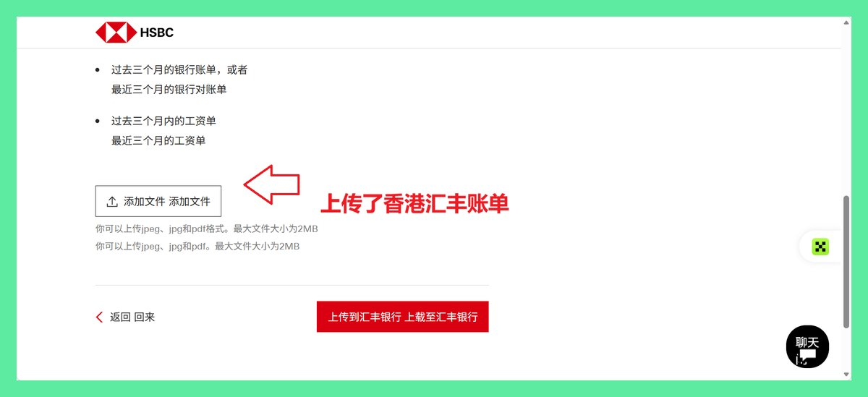The height and width of the screenshot is (397, 868).
Task: Click the red back chevron icon
Action: coord(100,317)
